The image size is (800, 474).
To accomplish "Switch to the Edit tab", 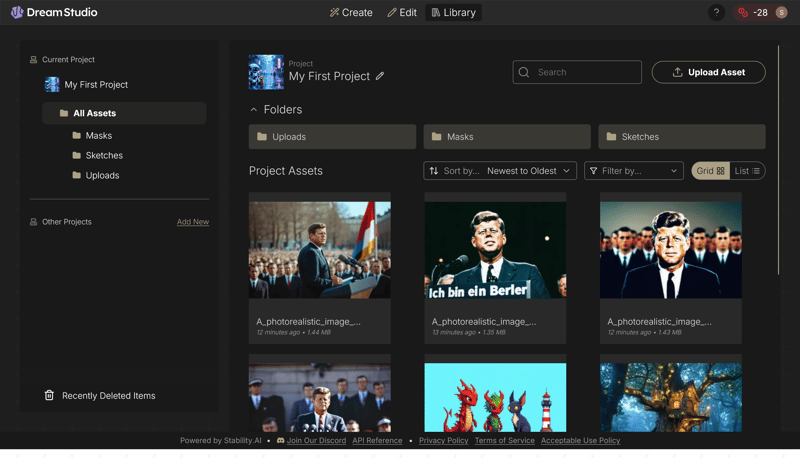I will [402, 13].
